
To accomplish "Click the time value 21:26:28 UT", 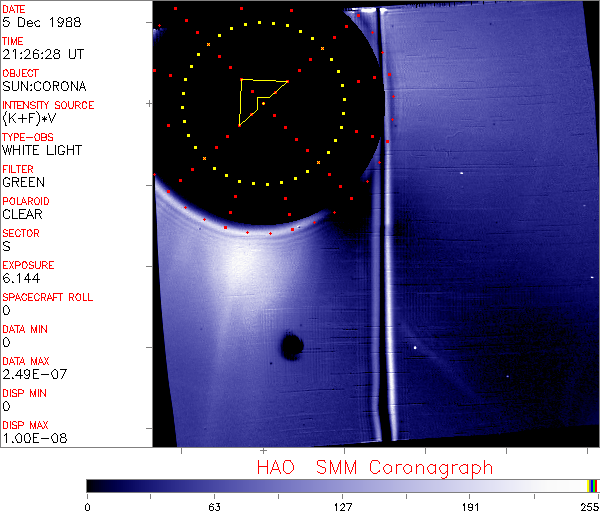I will coord(42,55).
